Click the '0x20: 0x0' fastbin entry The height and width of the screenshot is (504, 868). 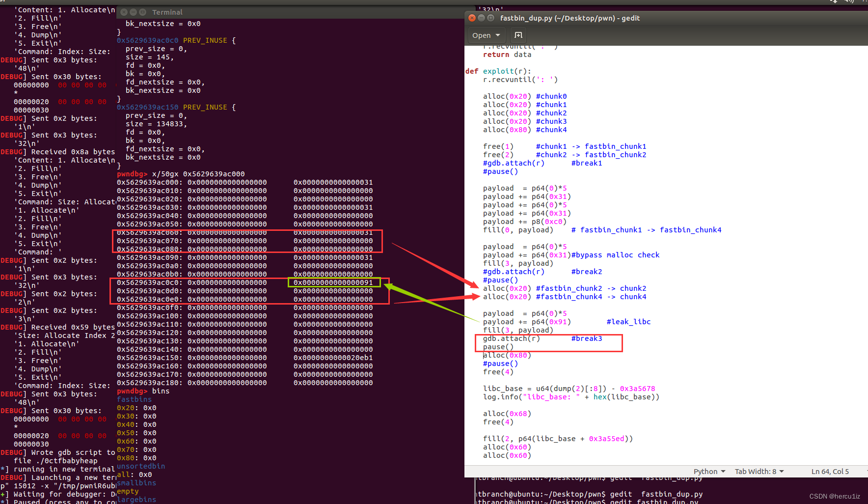pos(136,408)
